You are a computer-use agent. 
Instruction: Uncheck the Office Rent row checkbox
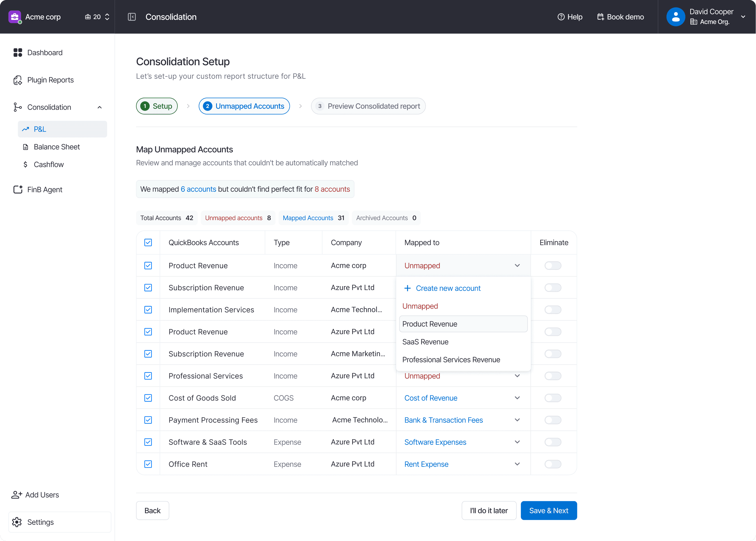148,464
